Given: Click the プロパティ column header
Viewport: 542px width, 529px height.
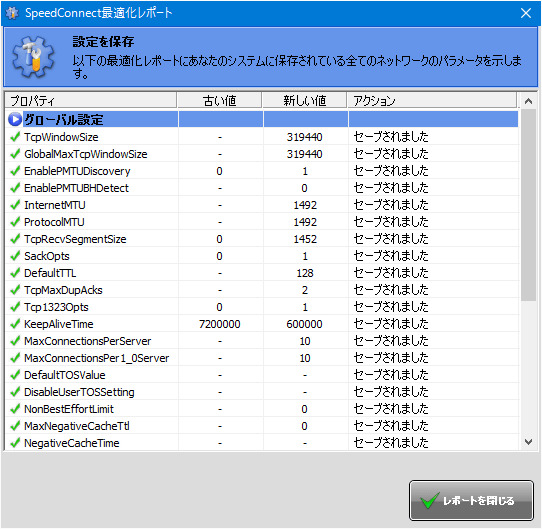Looking at the screenshot, I should coord(91,101).
